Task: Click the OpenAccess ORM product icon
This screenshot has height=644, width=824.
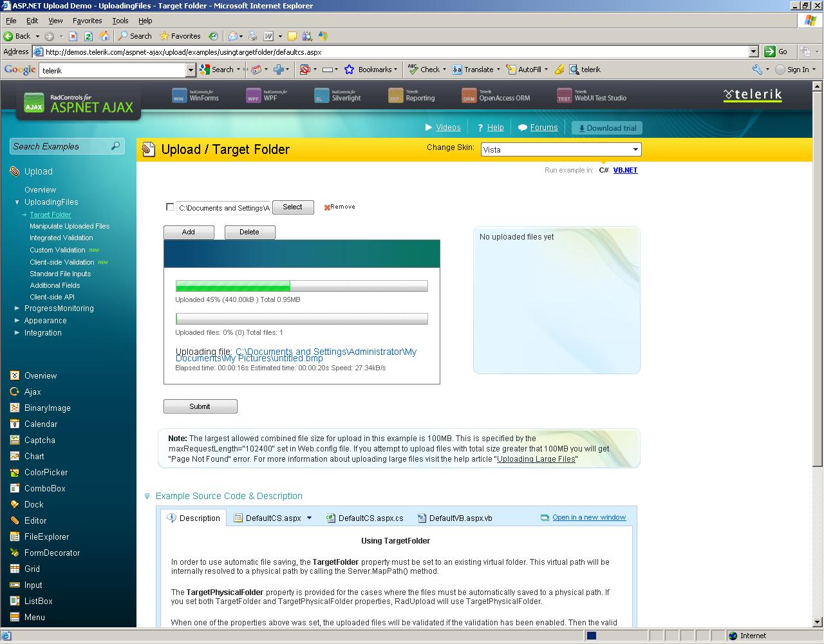Action: (x=469, y=96)
